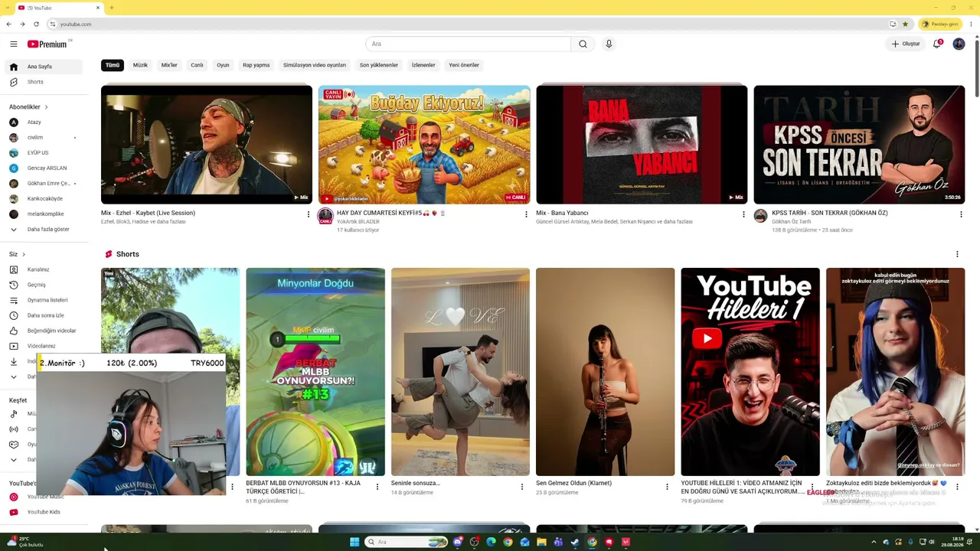Viewport: 980px width, 551px height.
Task: Go back in browser history
Action: (x=9, y=24)
